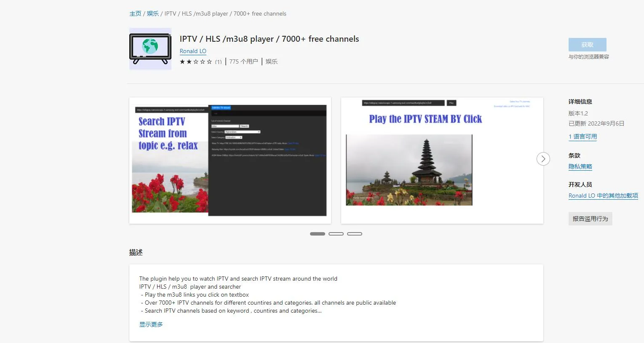
Task: Click the 详细信息 heading
Action: pos(580,102)
